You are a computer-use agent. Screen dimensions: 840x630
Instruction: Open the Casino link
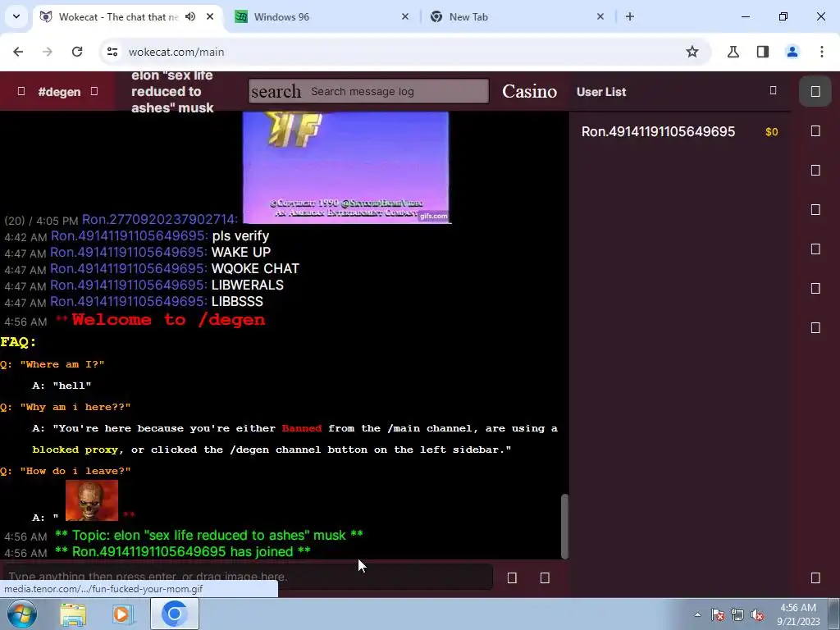tap(529, 92)
